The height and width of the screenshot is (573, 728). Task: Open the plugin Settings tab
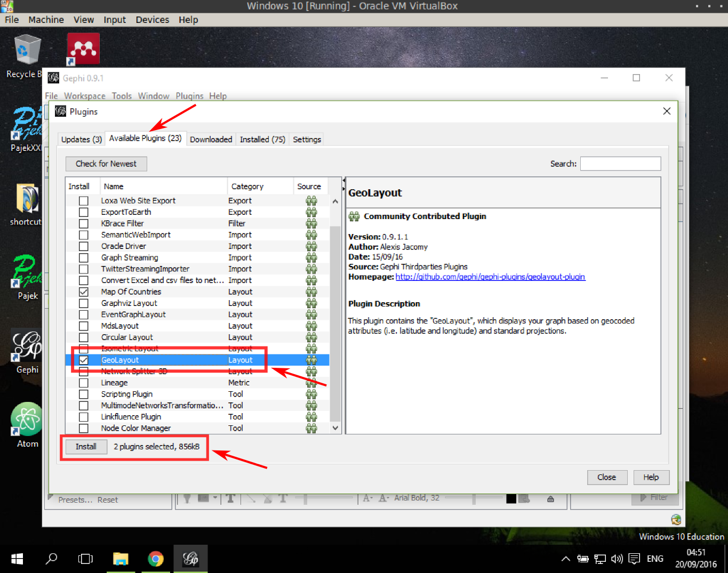(x=307, y=139)
